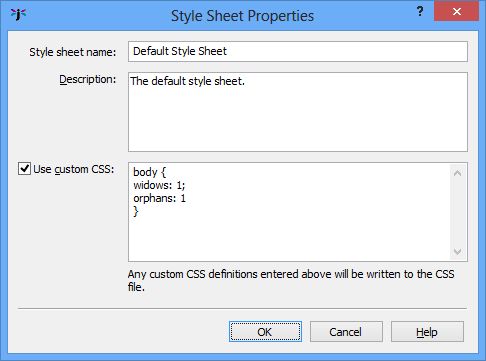486x361 pixels.
Task: Click the closing brace CSS line
Action: tap(136, 212)
